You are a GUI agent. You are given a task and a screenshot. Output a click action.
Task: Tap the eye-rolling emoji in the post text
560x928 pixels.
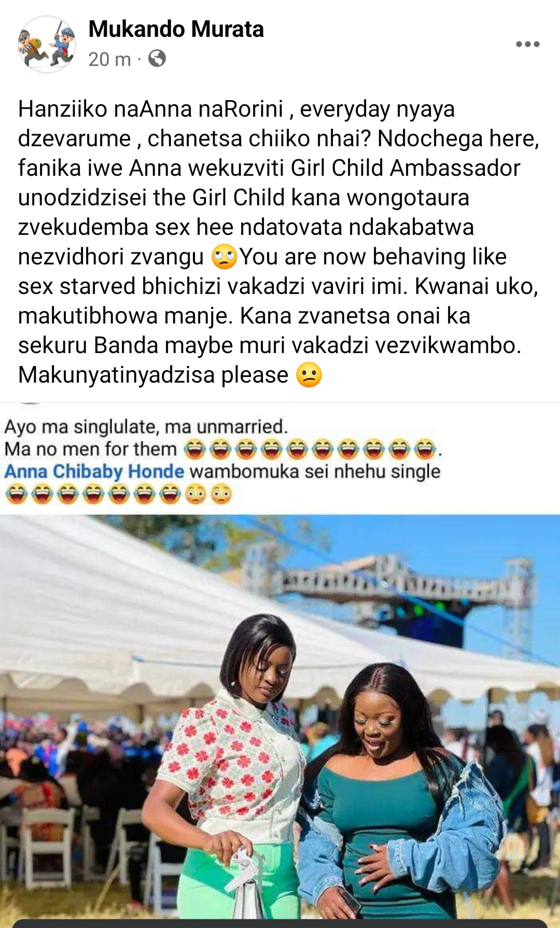point(224,257)
